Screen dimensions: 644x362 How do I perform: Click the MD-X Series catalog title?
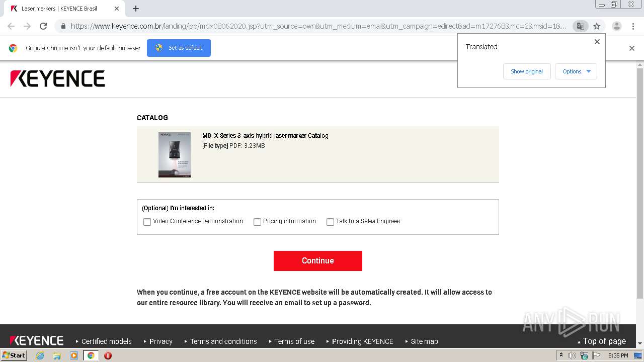(265, 136)
